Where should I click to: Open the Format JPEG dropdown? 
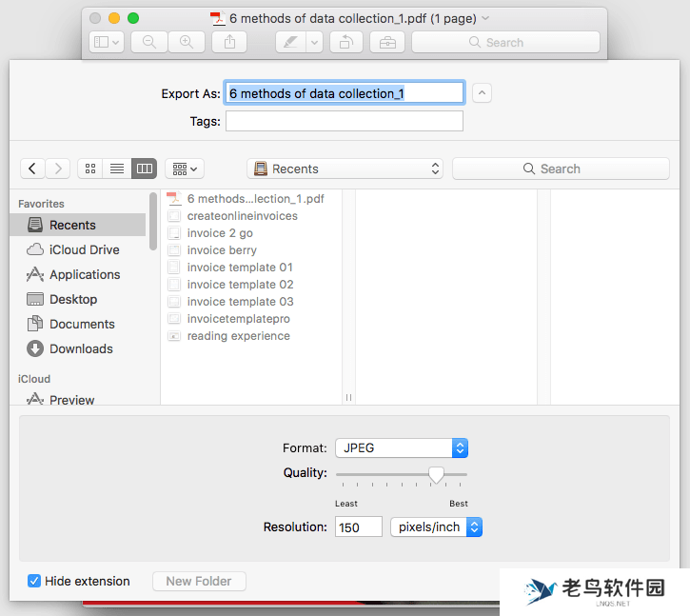tap(401, 447)
